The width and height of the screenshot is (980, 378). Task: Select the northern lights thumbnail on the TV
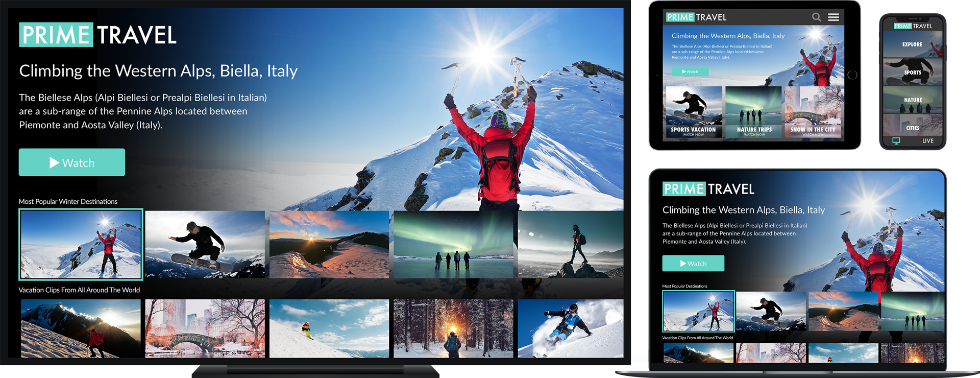pyautogui.click(x=453, y=244)
